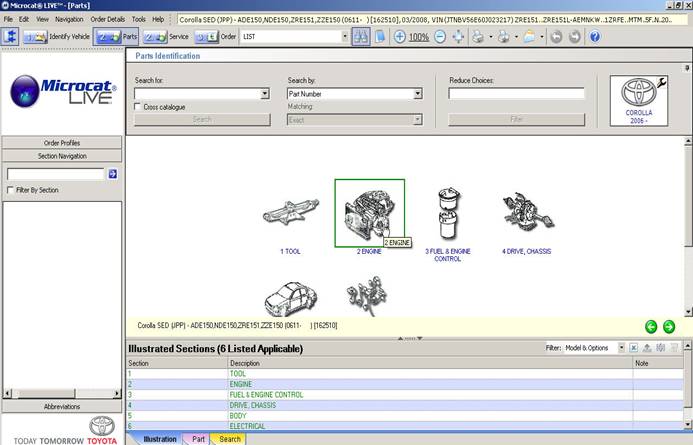Click the folder icon in toolbar
Image resolution: width=693 pixels, height=445 pixels.
(529, 37)
